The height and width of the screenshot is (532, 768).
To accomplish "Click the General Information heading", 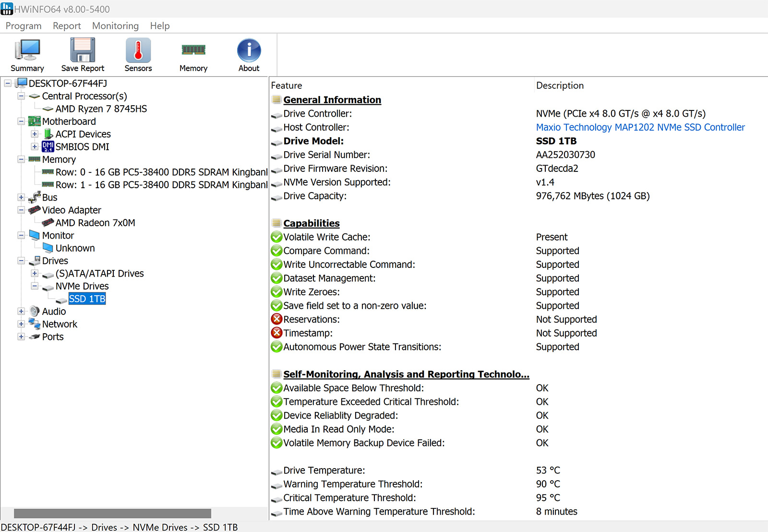I will click(x=332, y=100).
